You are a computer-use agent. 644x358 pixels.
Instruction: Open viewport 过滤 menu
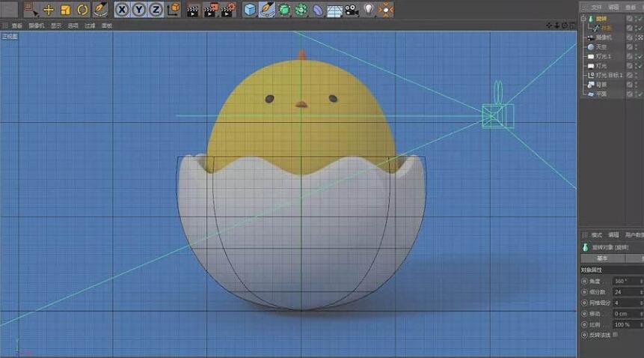(90, 26)
